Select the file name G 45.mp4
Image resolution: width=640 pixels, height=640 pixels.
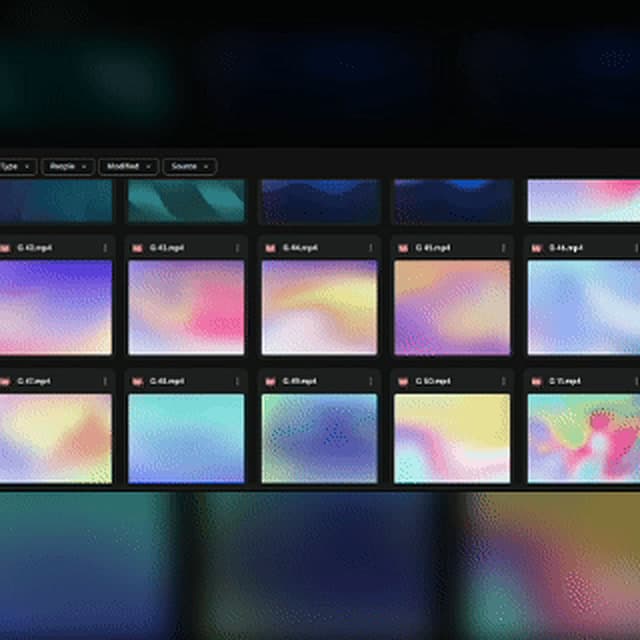(433, 248)
